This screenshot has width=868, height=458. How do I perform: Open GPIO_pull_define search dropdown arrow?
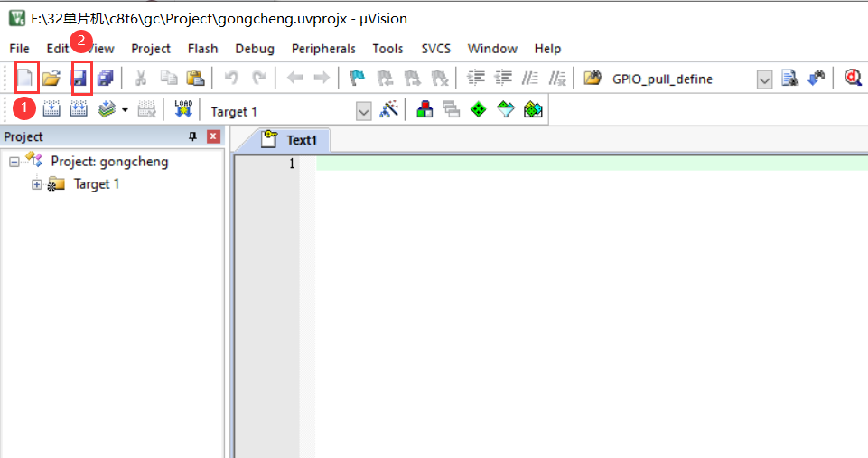coord(764,79)
